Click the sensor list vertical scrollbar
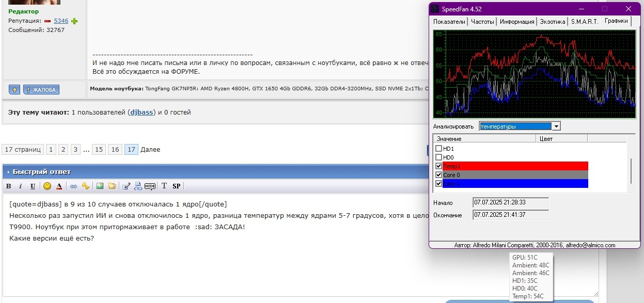 click(631, 170)
